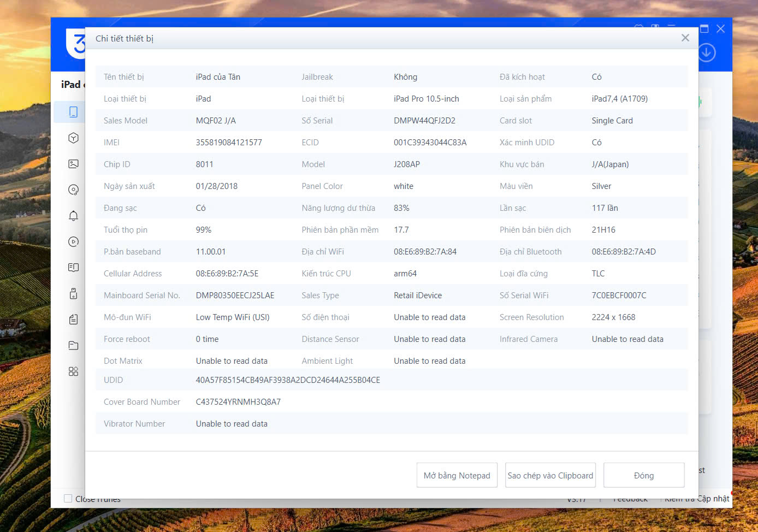Open the Data clipboard icon in sidebar

[73, 320]
